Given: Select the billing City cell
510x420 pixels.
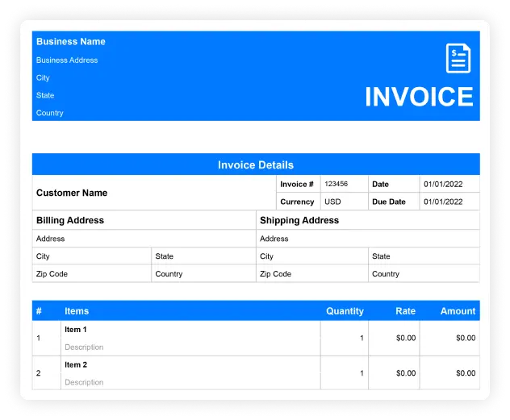Looking at the screenshot, I should [x=92, y=256].
